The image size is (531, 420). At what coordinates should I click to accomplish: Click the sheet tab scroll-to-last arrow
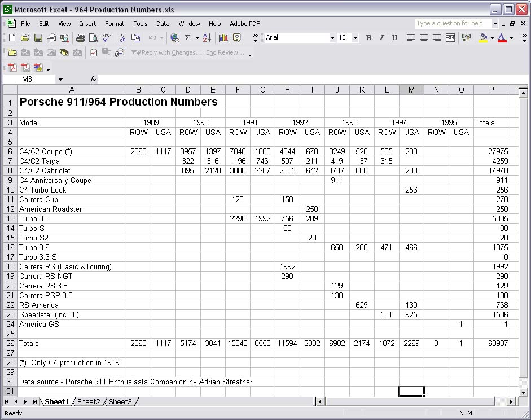pos(34,402)
